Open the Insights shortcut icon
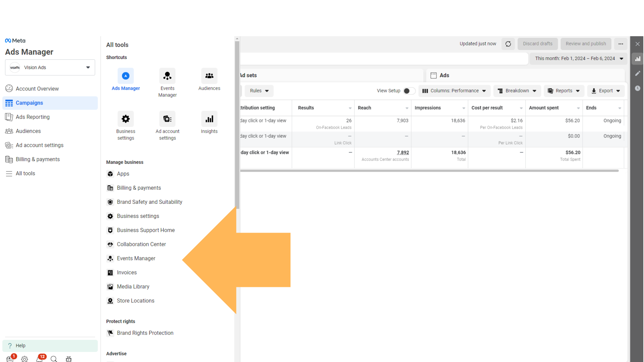Viewport: 644px width, 362px height. pos(209,119)
